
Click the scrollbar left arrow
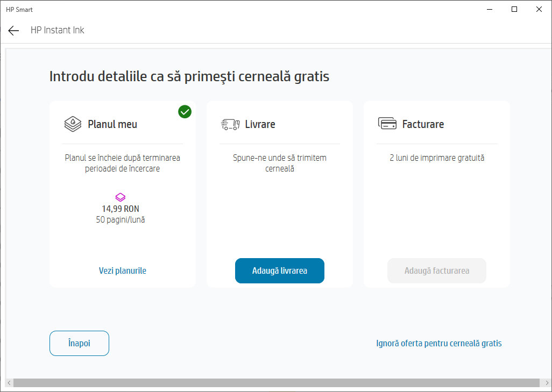pyautogui.click(x=9, y=383)
